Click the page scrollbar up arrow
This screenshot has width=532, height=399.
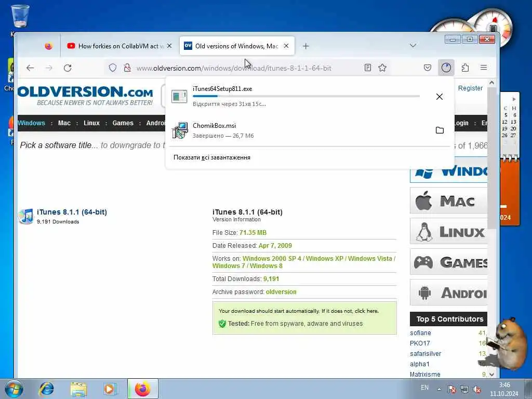coord(491,83)
